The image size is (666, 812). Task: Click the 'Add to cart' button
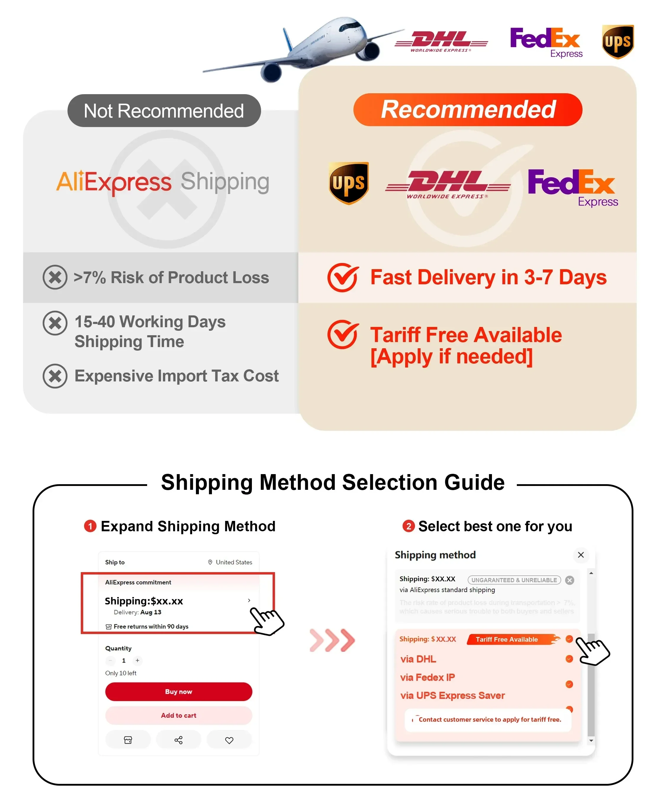point(178,715)
